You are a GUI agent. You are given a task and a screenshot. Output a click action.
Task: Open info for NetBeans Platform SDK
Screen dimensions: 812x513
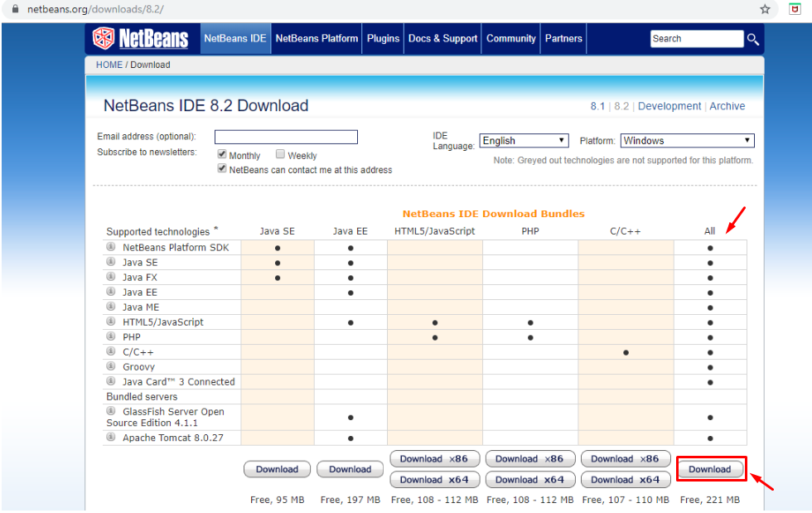click(x=110, y=247)
